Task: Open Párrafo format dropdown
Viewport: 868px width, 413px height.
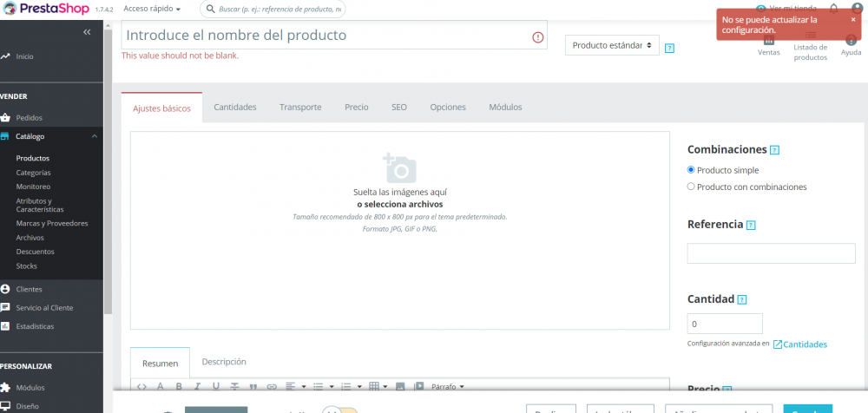Action: [x=447, y=386]
